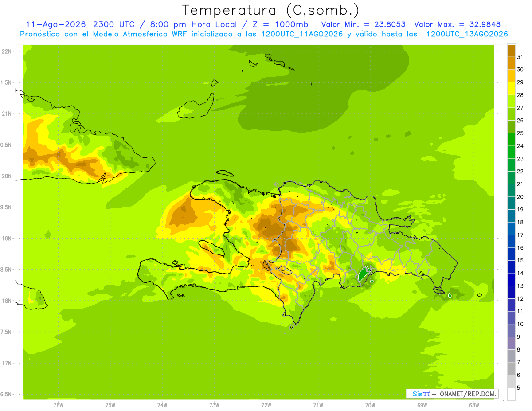Click the dark green cool patch near 70W
The image size is (532, 411).
(364, 274)
